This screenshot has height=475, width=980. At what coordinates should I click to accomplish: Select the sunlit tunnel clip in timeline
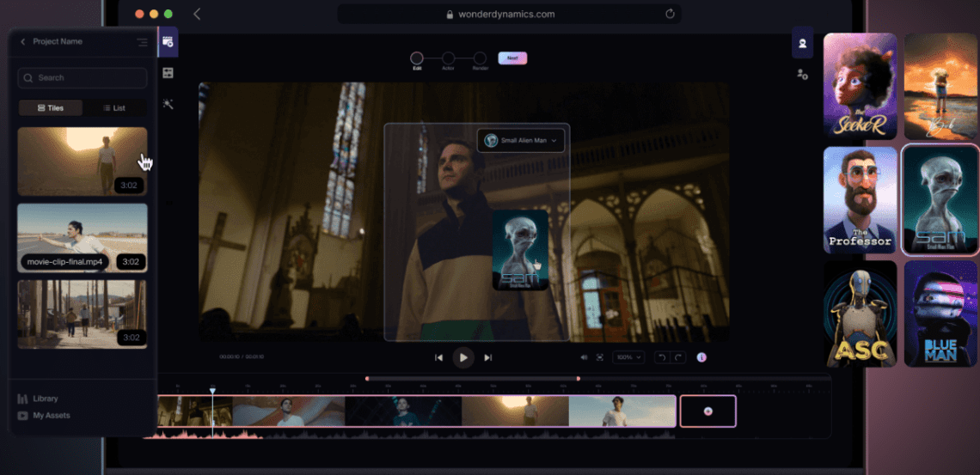coord(515,411)
